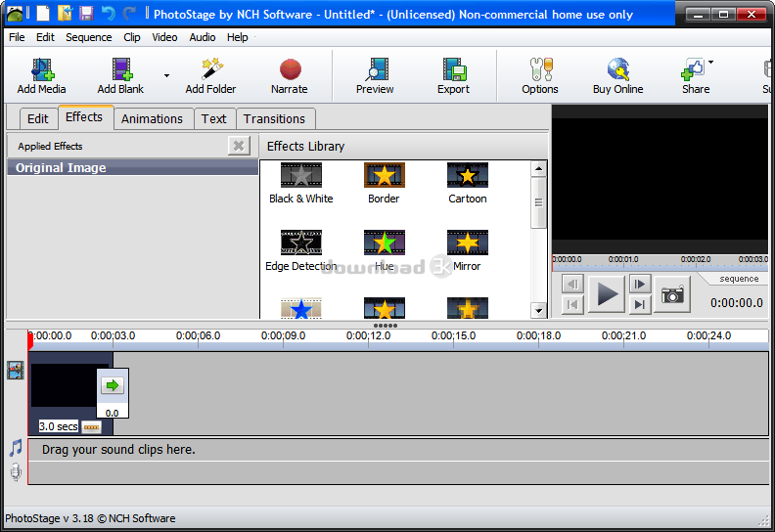The width and height of the screenshot is (775, 532).
Task: Open Options from the toolbar
Action: pyautogui.click(x=540, y=75)
